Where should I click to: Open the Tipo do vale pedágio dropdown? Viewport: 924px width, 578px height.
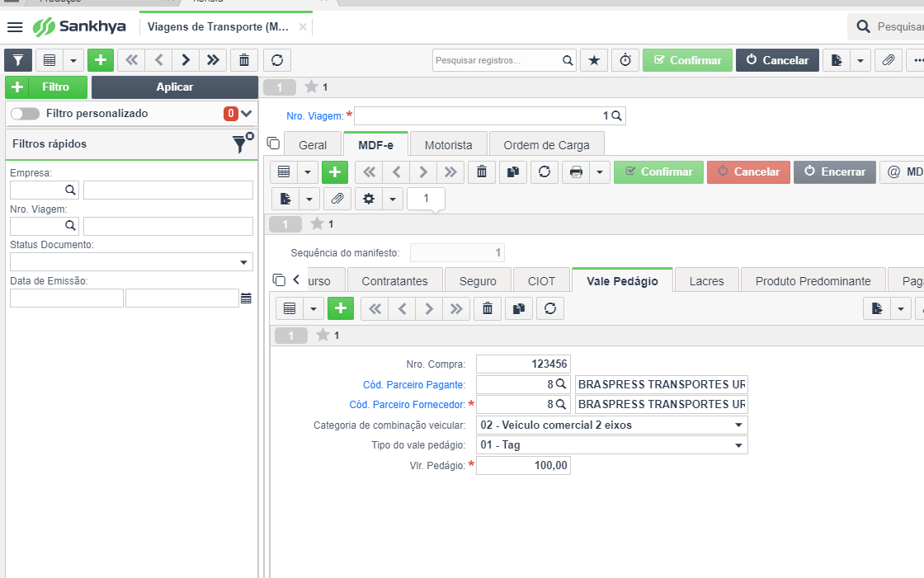tap(611, 445)
